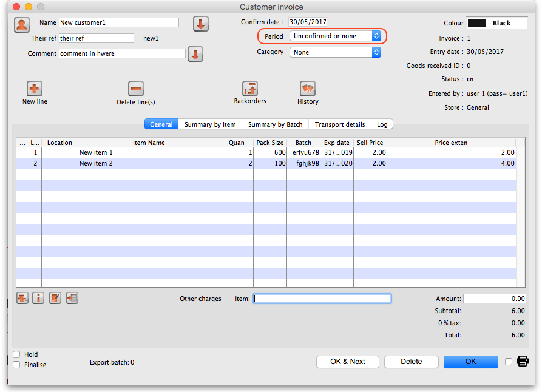This screenshot has width=542, height=392.
Task: Click into the Other charges Item field
Action: [322, 299]
